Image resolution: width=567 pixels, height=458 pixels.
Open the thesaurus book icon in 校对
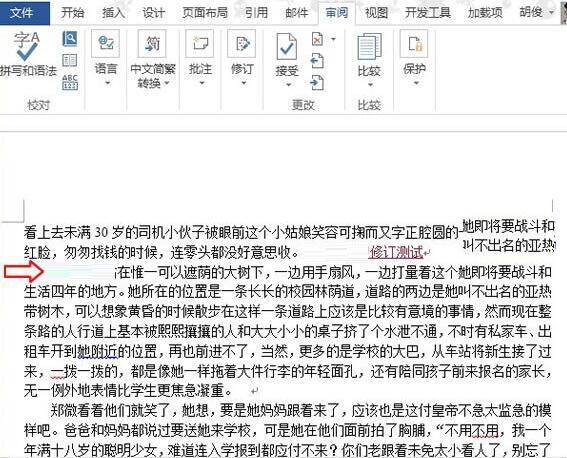pyautogui.click(x=69, y=60)
